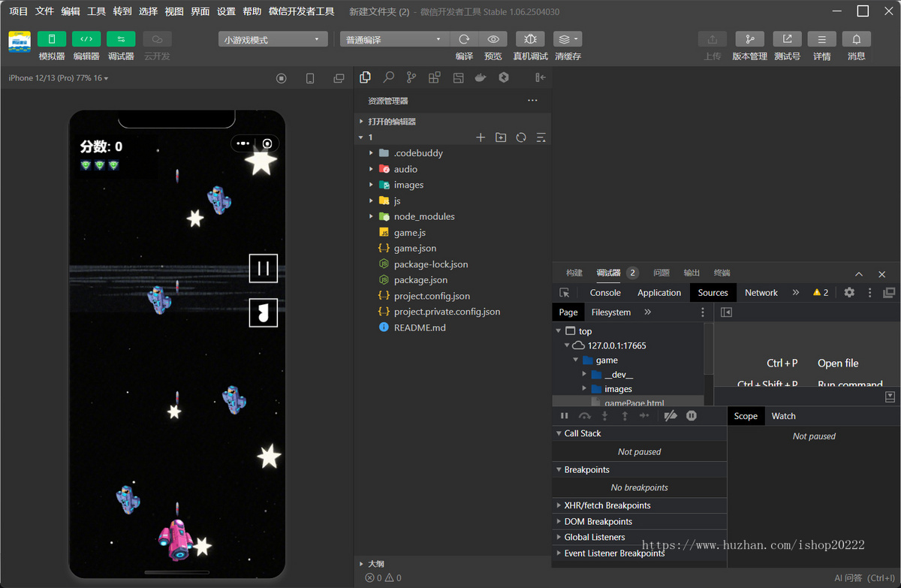Image resolution: width=901 pixels, height=588 pixels.
Task: Switch to the Network tab
Action: coord(761,293)
